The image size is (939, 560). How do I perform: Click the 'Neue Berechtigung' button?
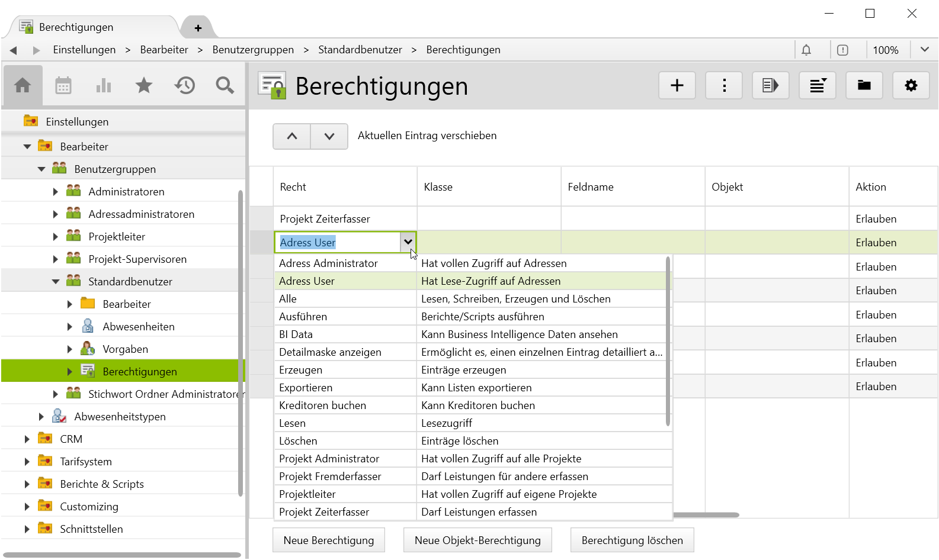point(328,540)
